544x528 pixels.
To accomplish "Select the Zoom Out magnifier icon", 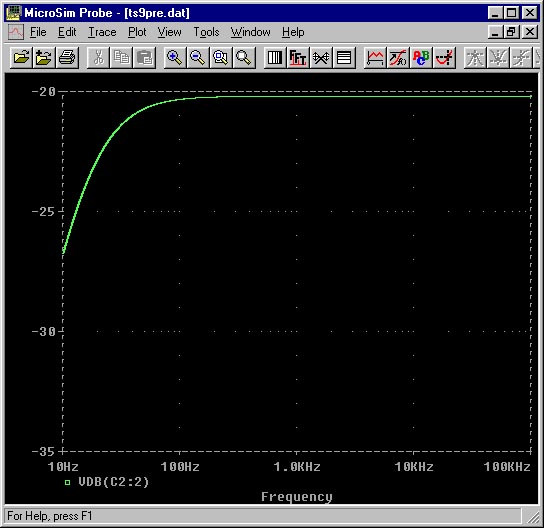I will click(197, 58).
